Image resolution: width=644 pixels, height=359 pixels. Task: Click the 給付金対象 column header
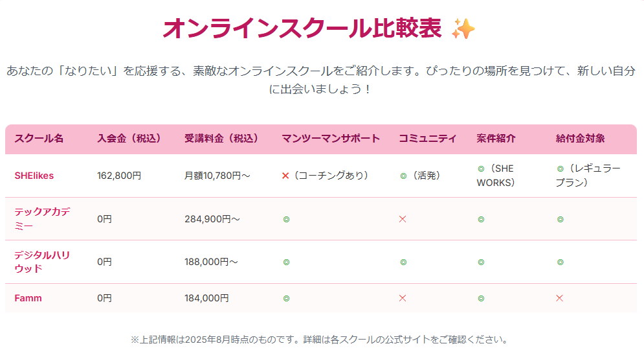pos(581,139)
